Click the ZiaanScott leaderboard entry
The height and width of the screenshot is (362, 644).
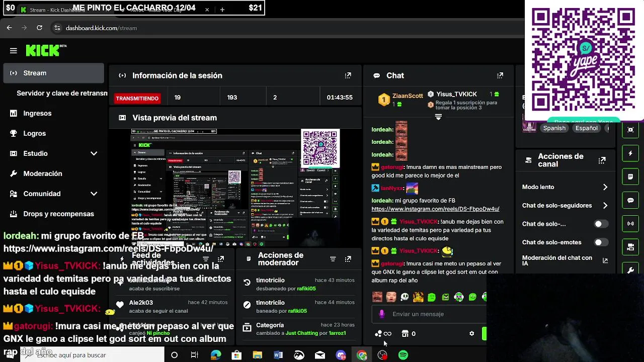coord(401,100)
